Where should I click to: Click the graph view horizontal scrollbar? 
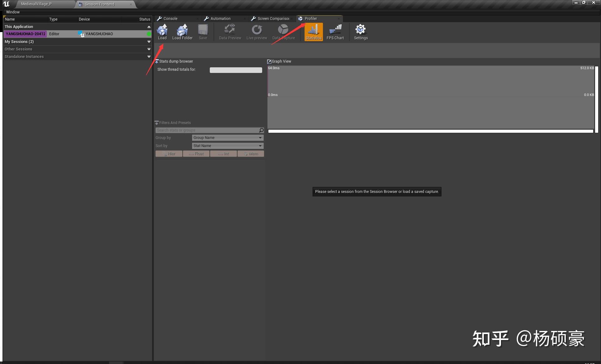(x=430, y=131)
